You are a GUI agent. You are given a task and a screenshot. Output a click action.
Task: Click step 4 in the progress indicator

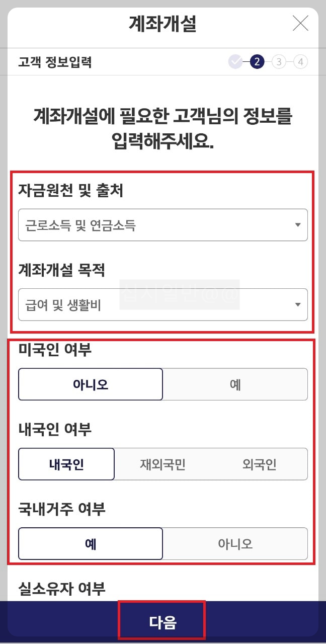[300, 61]
